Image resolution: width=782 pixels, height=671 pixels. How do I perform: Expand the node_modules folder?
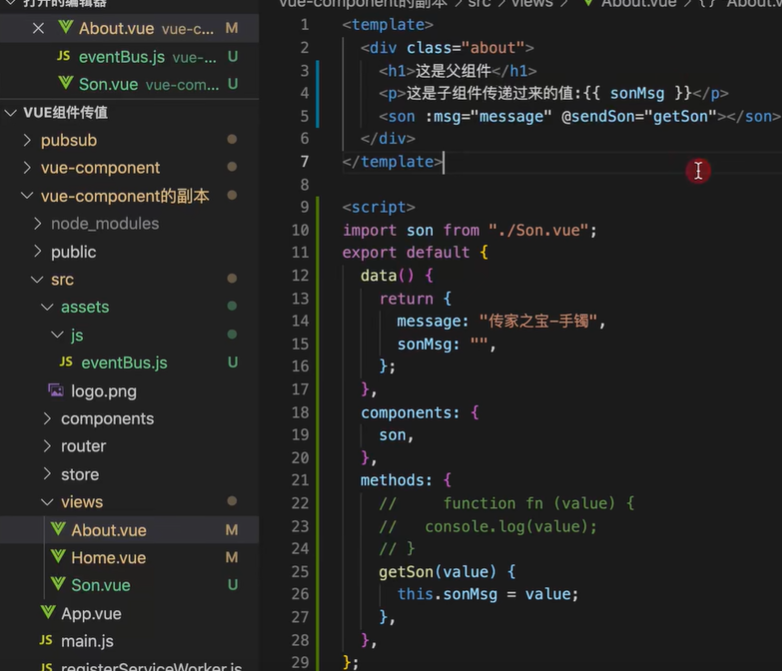37,224
